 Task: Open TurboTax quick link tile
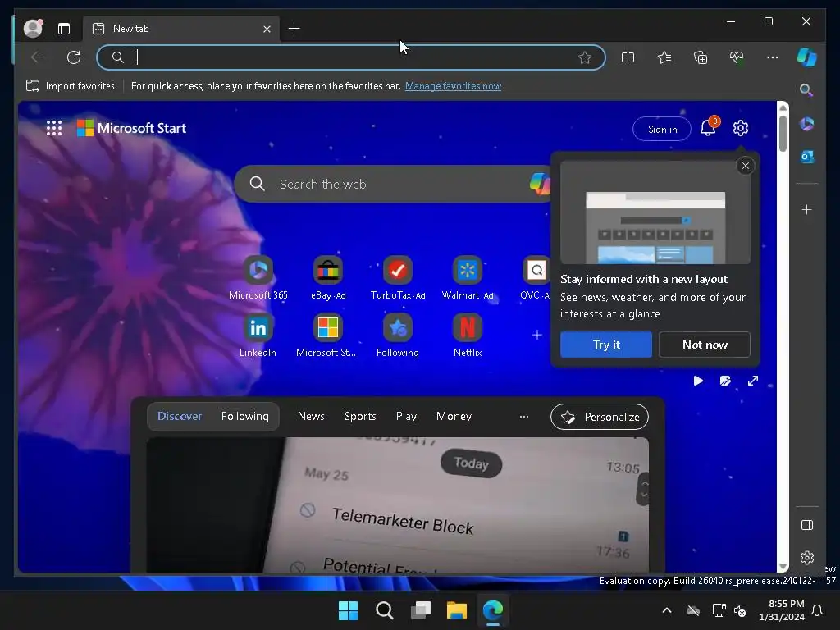click(398, 278)
